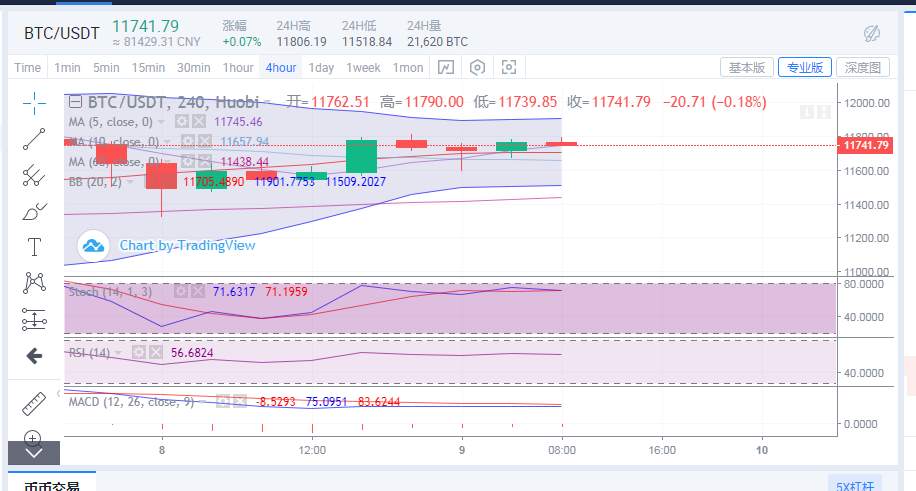Remove the Stoch (14, 1, 3) indicator
Viewport: 916px width, 491px height.
pyautogui.click(x=198, y=291)
